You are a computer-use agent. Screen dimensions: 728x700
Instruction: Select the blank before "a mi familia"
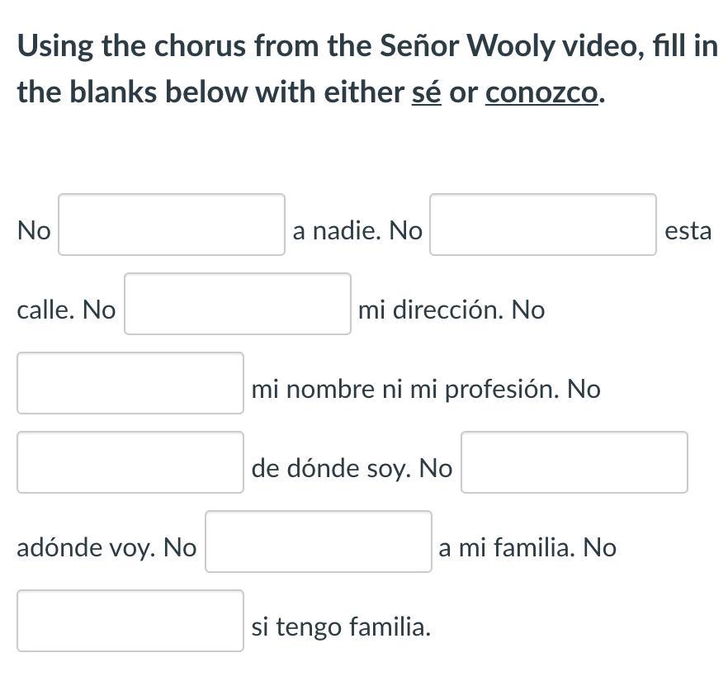[x=319, y=542]
